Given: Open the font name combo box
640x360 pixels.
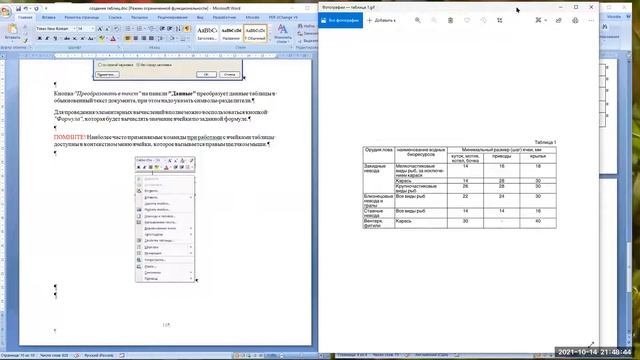Looking at the screenshot, I should [x=56, y=29].
